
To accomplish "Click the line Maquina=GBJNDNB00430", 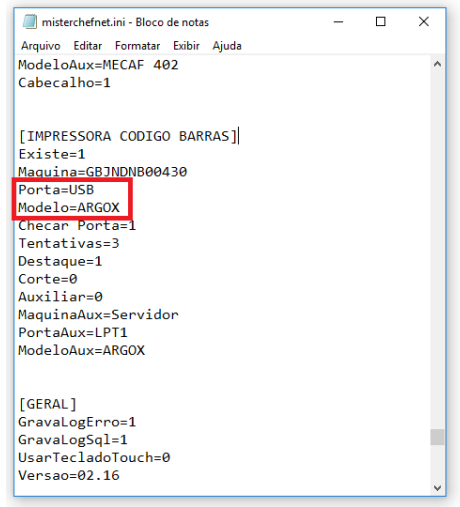I will pos(102,172).
